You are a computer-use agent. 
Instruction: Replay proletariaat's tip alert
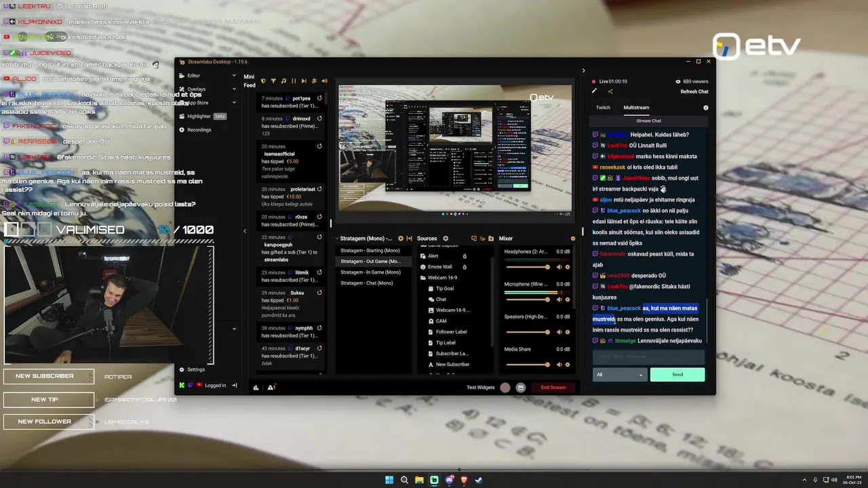pos(319,189)
